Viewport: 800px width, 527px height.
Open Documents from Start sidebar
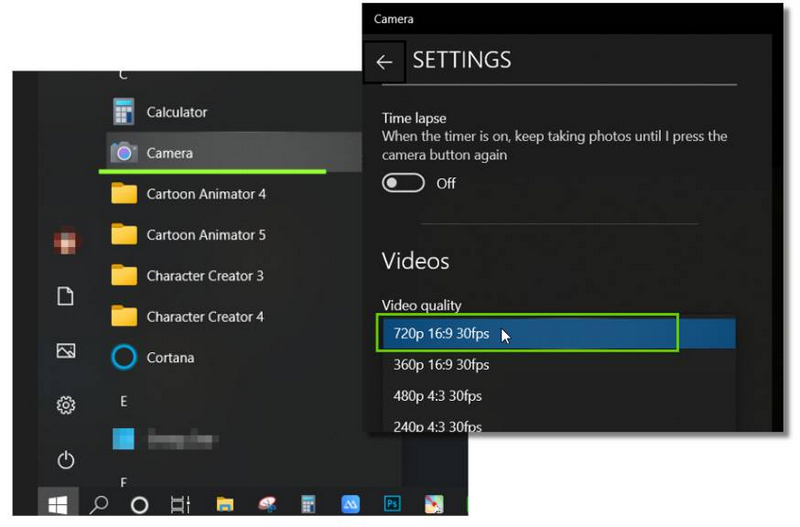tap(65, 296)
